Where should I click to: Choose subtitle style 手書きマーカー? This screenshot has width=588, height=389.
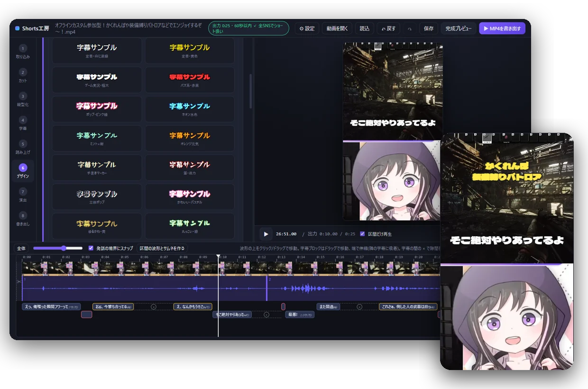[x=97, y=168]
